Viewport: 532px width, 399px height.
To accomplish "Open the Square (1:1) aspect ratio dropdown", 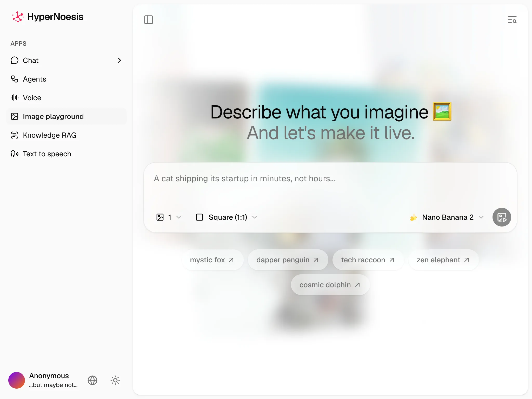I will pyautogui.click(x=226, y=217).
